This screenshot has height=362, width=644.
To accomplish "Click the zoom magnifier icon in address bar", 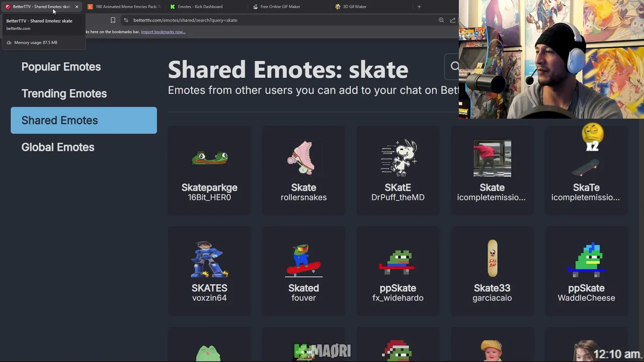I will (441, 20).
